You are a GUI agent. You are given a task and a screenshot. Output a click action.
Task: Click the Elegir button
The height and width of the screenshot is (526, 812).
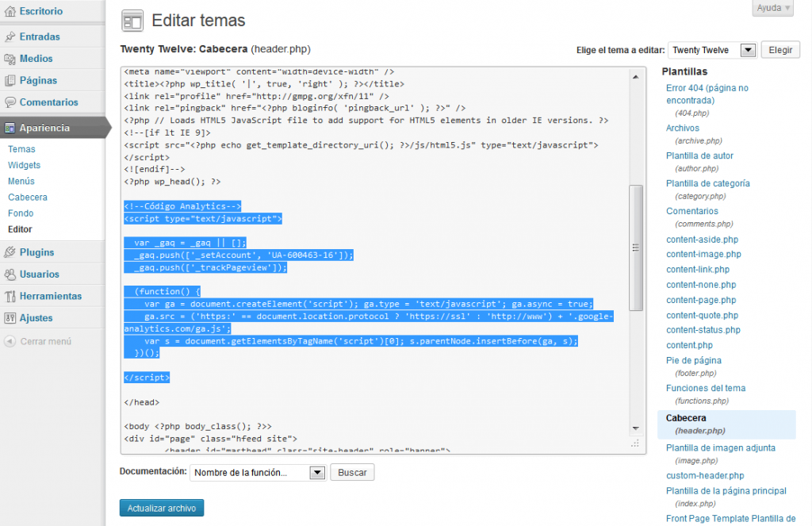coord(779,50)
